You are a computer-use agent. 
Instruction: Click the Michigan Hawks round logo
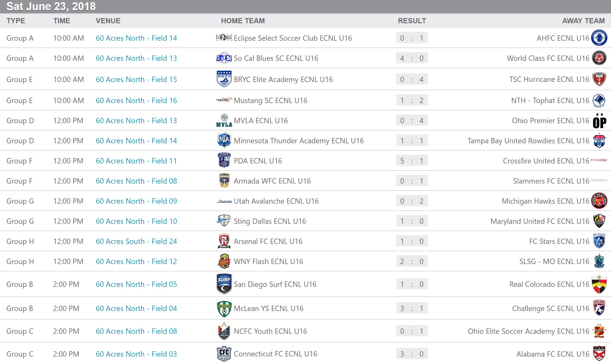point(599,201)
